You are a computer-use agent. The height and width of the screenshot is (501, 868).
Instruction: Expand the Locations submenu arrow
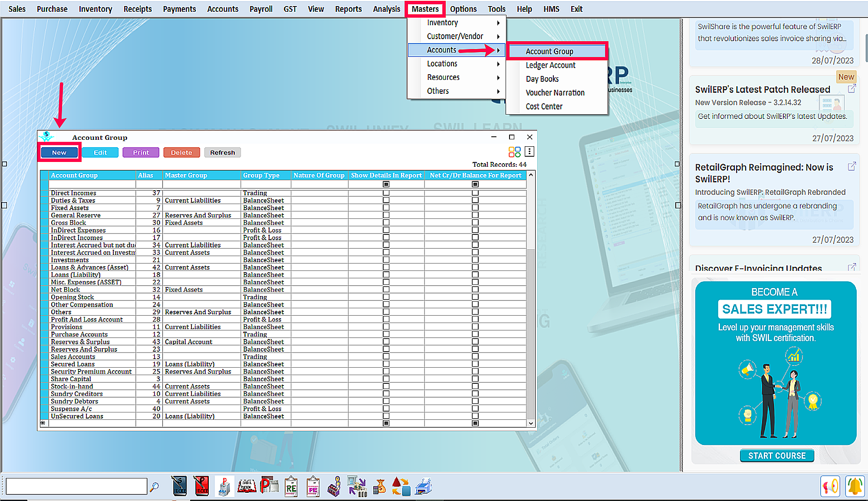[498, 64]
